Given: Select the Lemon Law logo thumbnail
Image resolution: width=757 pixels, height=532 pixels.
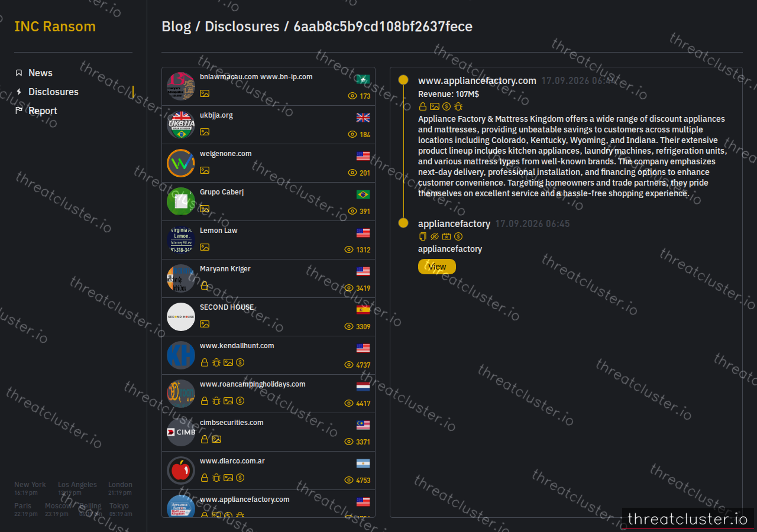Looking at the screenshot, I should pos(181,240).
